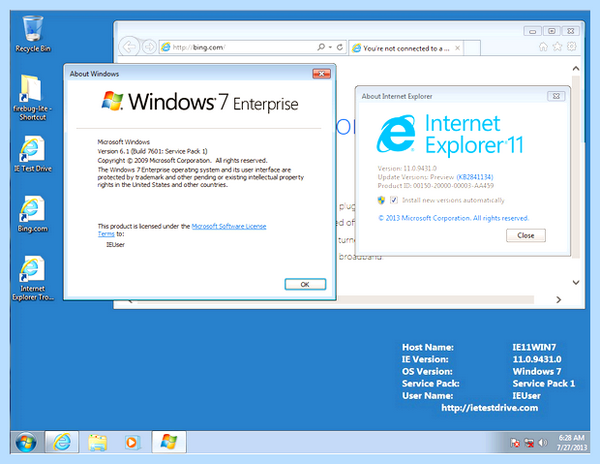Screen dimensions: 600x464
Task: Click the 'Product ID: 00150-20000-00003-AA459' text
Action: pyautogui.click(x=435, y=186)
